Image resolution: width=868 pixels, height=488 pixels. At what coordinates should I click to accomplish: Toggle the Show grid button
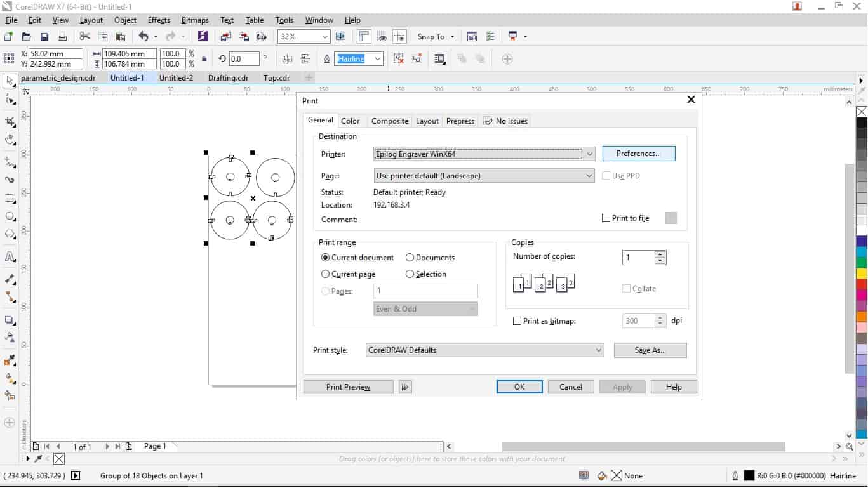382,37
